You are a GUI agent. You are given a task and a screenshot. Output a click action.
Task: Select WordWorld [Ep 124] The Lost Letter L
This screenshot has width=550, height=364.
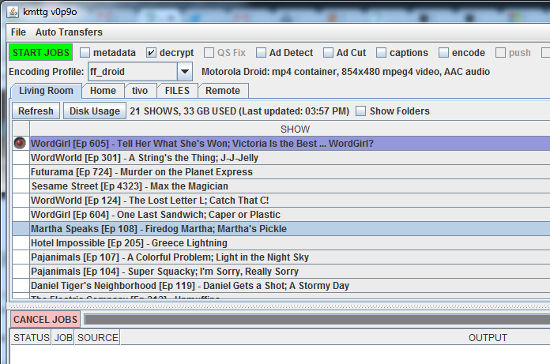pos(290,200)
